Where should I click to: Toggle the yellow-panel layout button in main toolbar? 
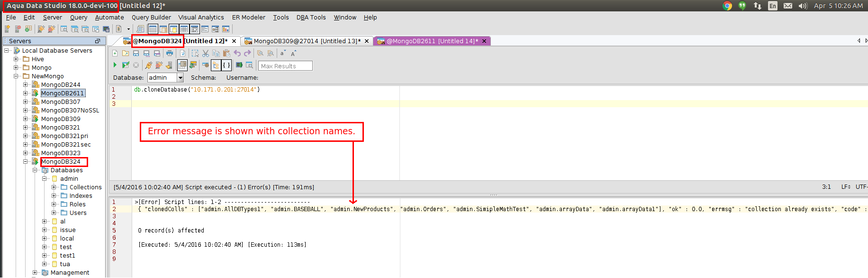tap(173, 29)
